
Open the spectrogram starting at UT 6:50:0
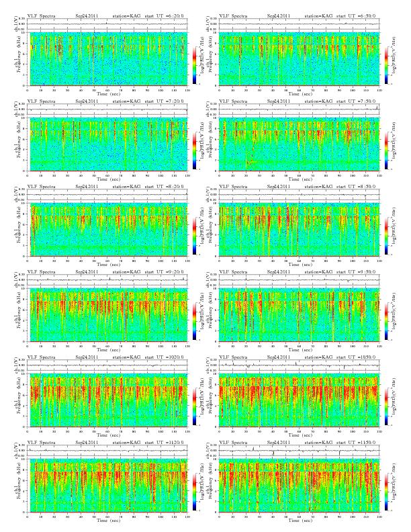[299, 59]
